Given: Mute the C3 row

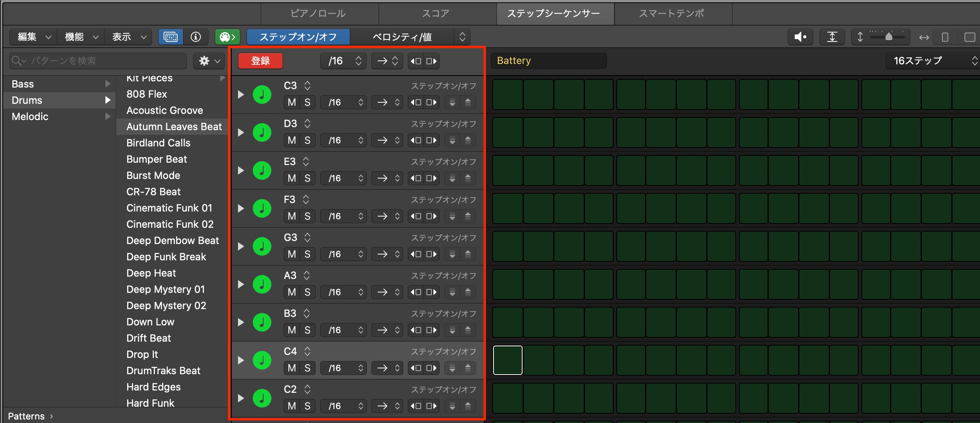Looking at the screenshot, I should [x=292, y=102].
